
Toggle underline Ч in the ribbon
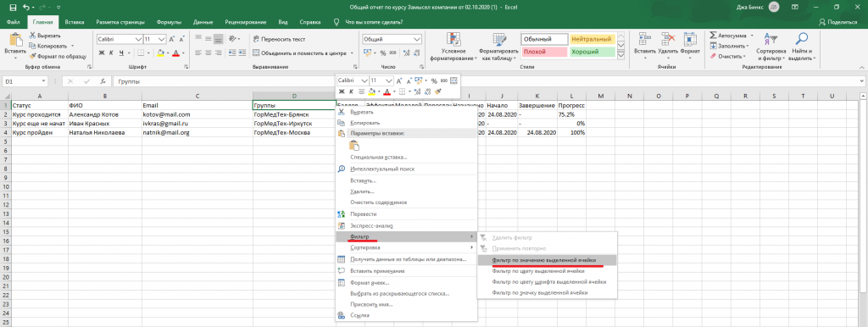click(120, 53)
